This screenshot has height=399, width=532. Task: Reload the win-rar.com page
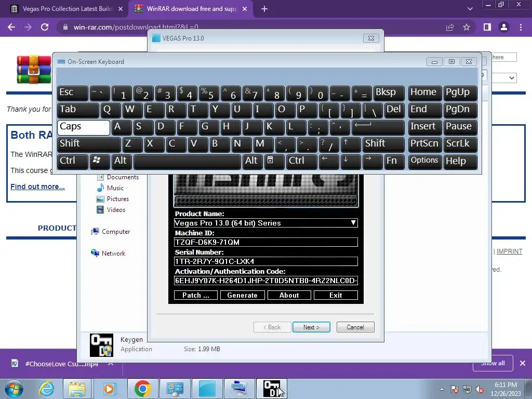pos(45,27)
